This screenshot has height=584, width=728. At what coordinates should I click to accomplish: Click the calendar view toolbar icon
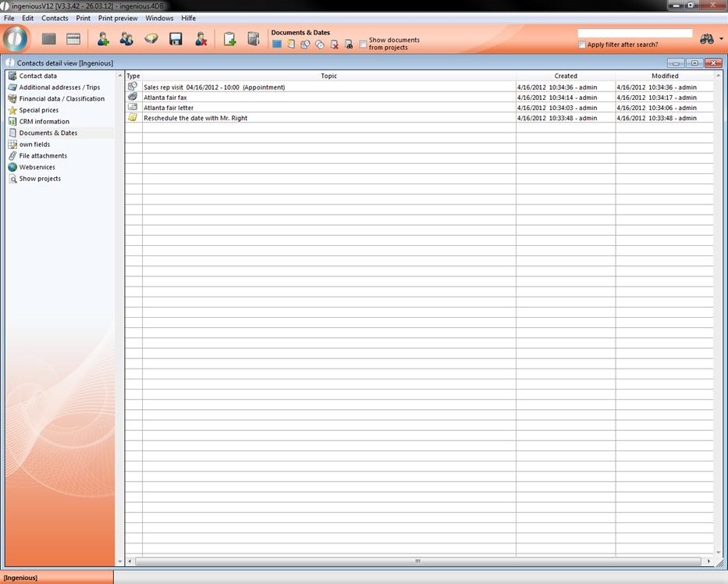coord(73,39)
